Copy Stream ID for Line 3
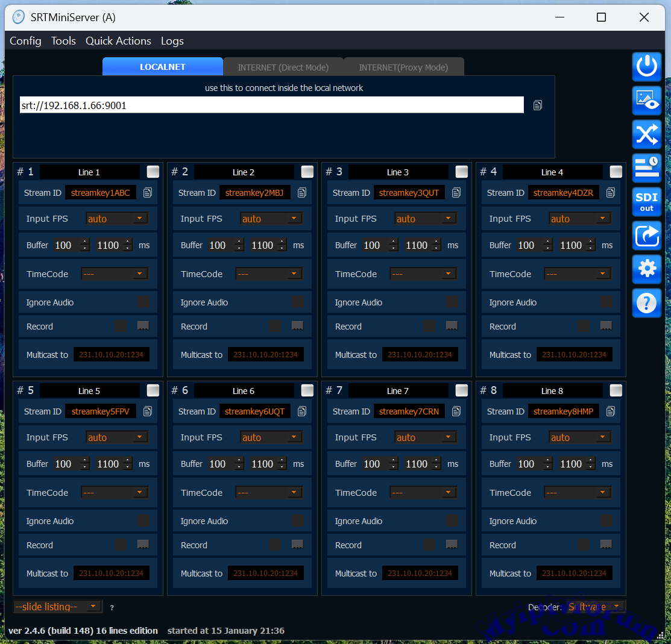671x644 pixels. point(456,193)
